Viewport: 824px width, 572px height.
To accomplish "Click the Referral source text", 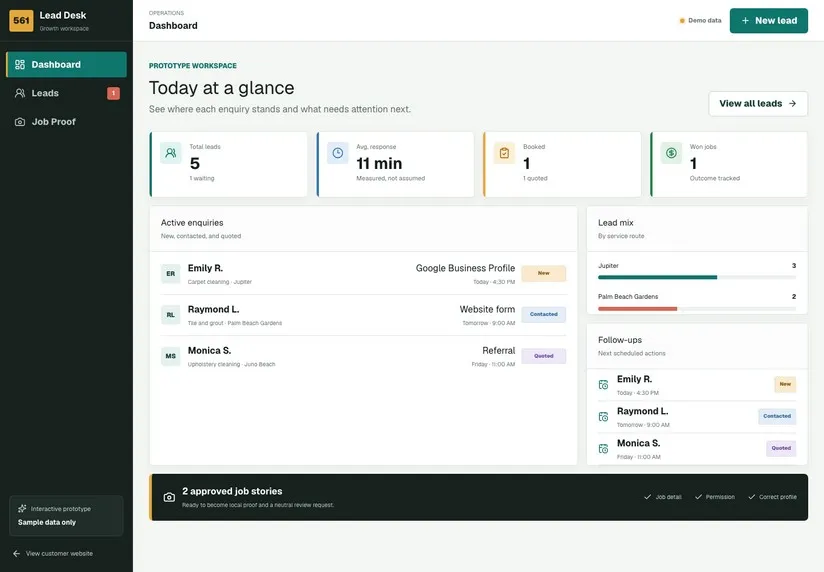I will tap(499, 351).
